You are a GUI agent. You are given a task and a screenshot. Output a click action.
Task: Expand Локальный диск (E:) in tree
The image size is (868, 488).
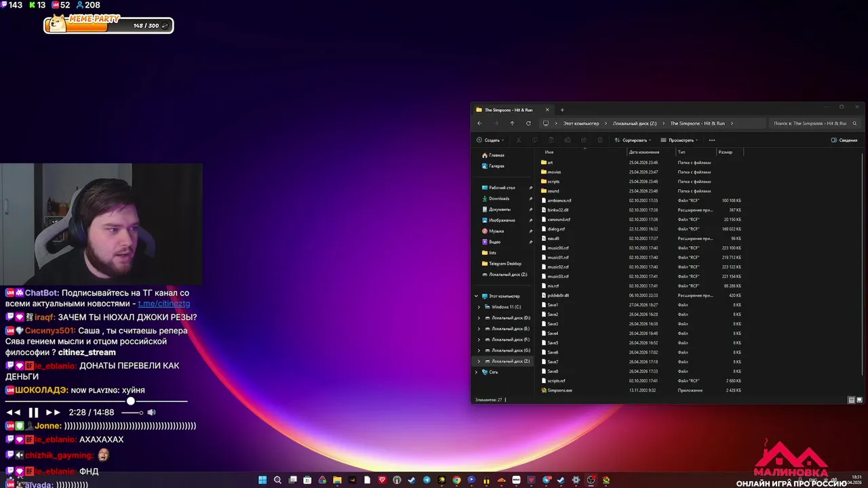pyautogui.click(x=479, y=329)
